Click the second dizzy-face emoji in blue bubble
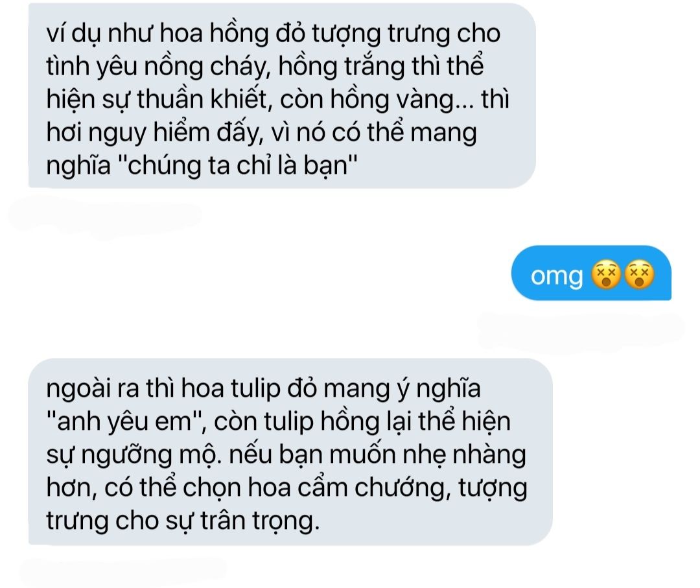Viewport: 700px width, 588px height. (639, 275)
